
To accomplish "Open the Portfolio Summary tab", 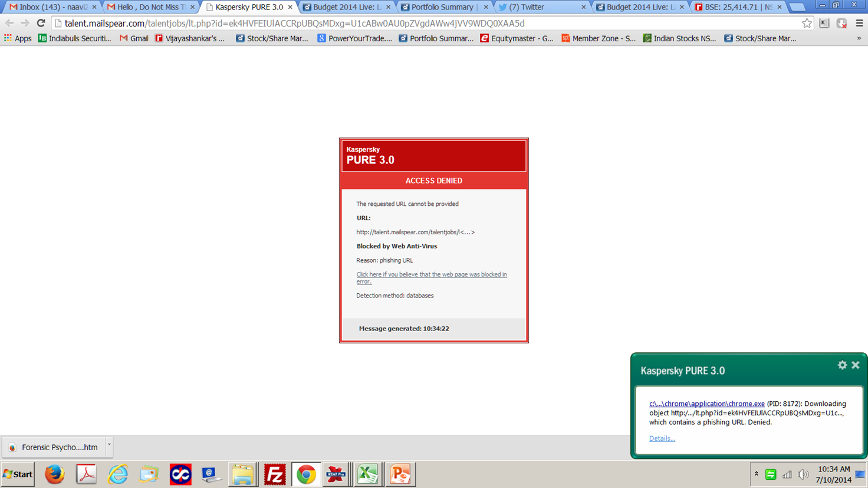I will pyautogui.click(x=442, y=7).
